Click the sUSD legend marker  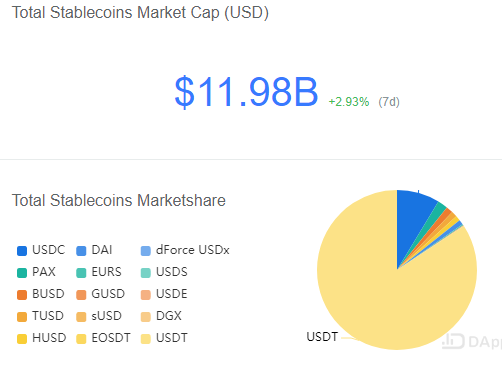click(81, 317)
